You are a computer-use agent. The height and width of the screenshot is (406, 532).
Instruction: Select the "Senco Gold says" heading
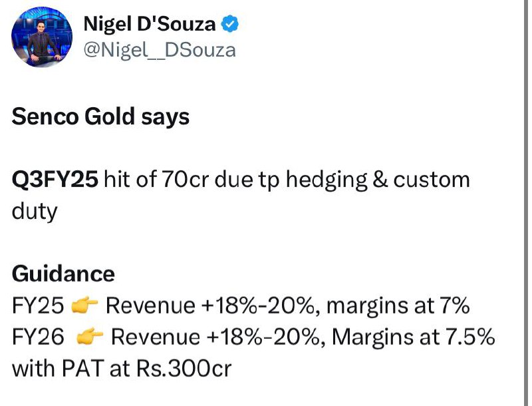click(100, 117)
